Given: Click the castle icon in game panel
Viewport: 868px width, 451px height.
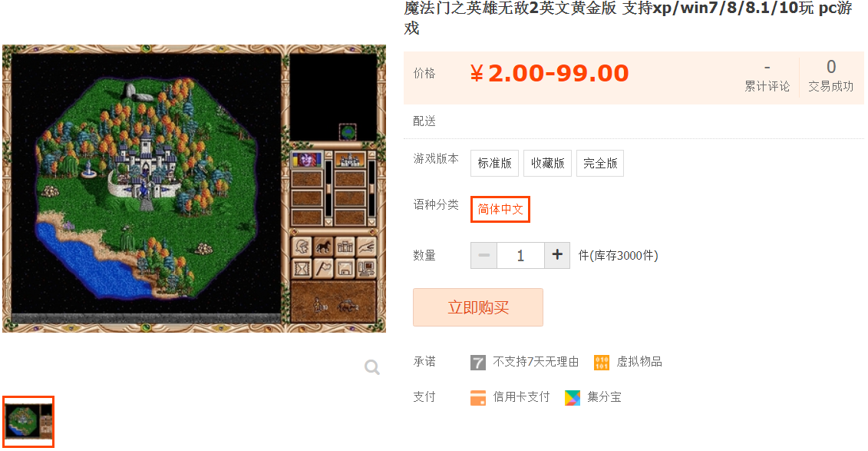Looking at the screenshot, I should [x=345, y=246].
